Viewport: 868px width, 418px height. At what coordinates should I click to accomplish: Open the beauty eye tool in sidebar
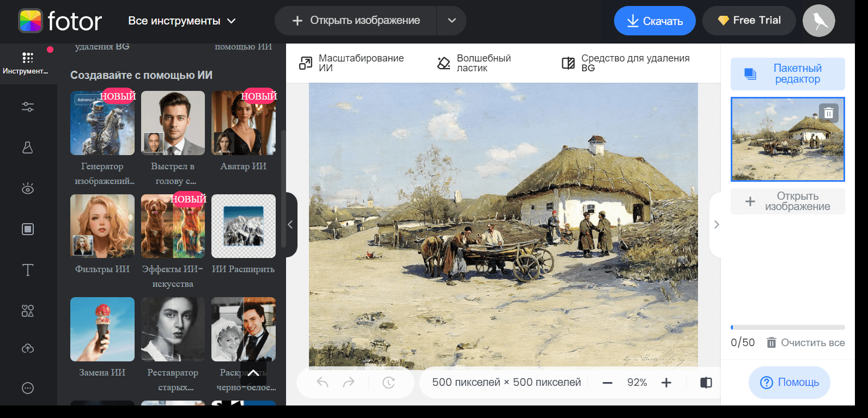coord(28,188)
